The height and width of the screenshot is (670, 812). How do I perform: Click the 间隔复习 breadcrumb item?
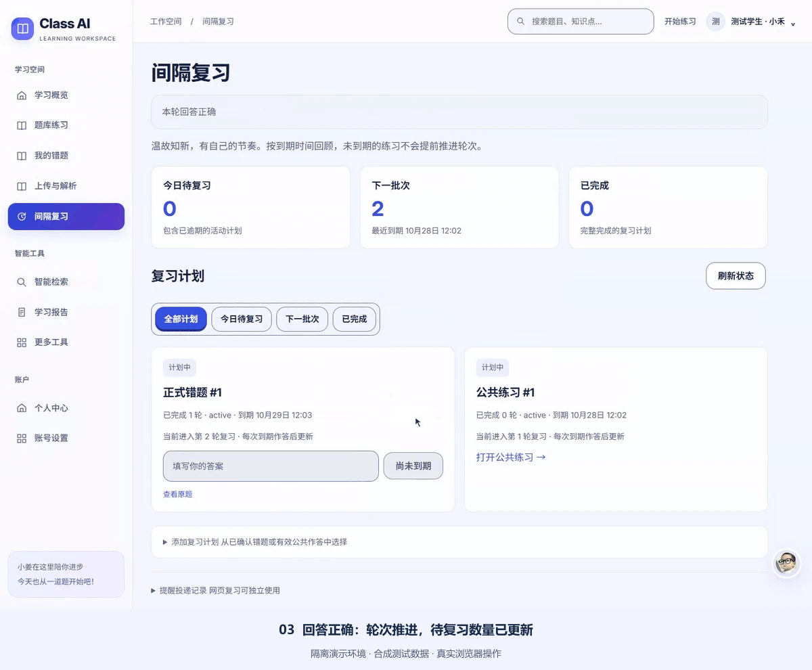click(218, 22)
